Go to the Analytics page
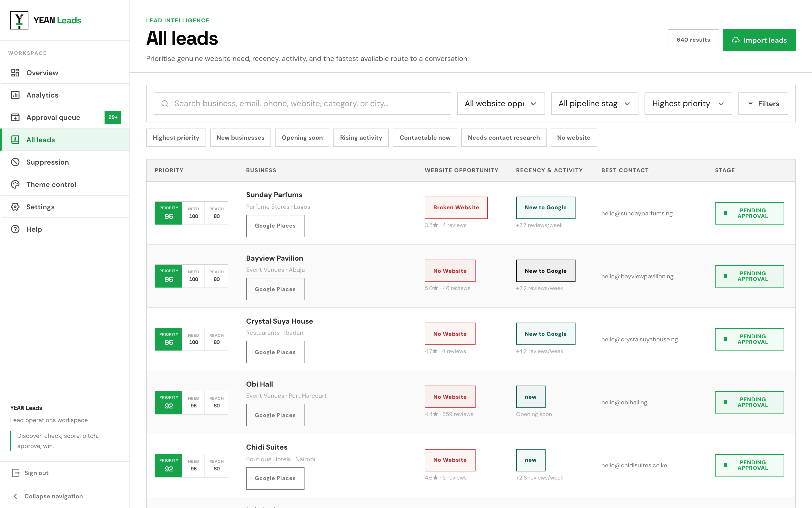Image resolution: width=812 pixels, height=508 pixels. (x=65, y=95)
